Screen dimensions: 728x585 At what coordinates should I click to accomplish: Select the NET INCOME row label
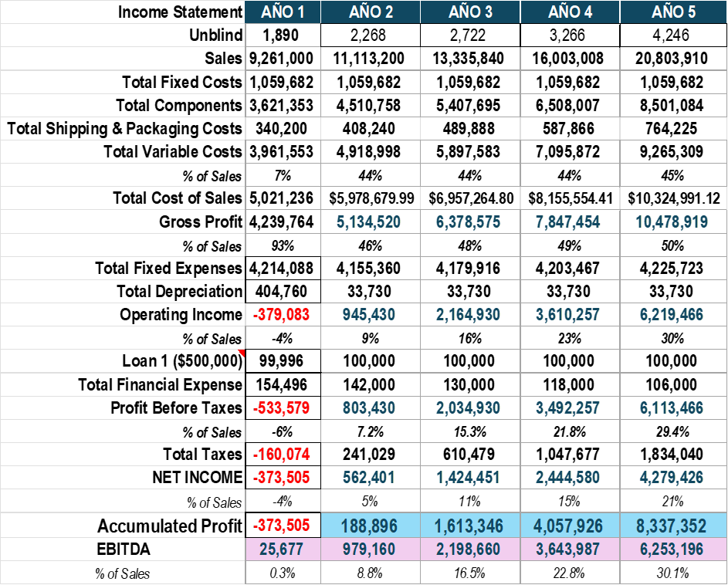pos(198,477)
